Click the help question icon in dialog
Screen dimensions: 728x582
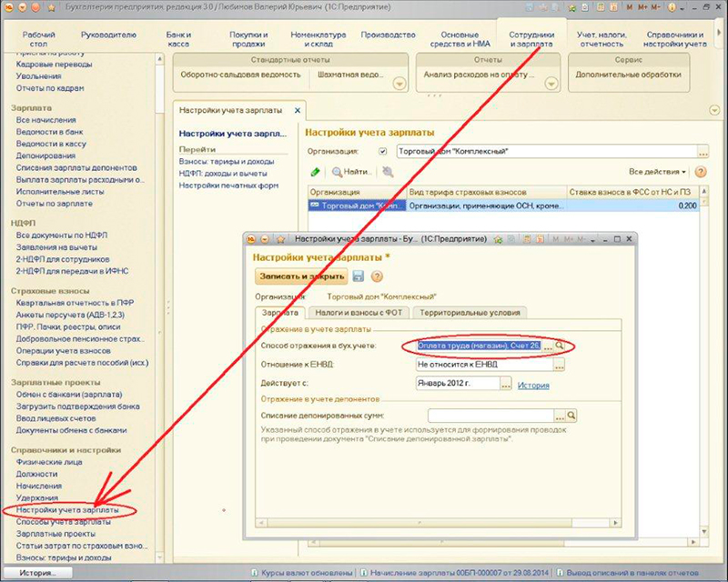point(377,276)
